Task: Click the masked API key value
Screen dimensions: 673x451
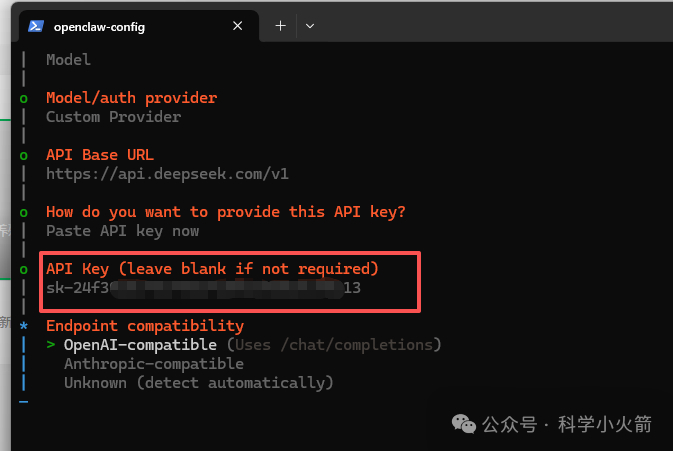Action: point(203,289)
